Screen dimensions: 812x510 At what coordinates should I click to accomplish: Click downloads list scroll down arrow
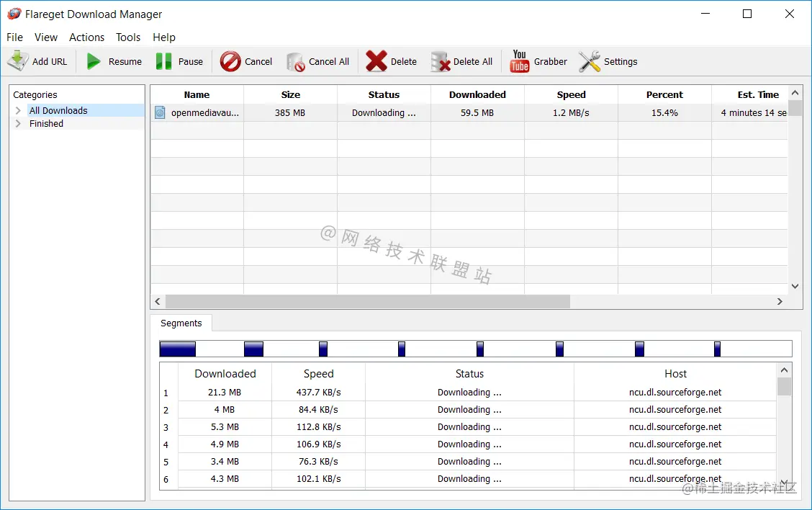tap(795, 286)
